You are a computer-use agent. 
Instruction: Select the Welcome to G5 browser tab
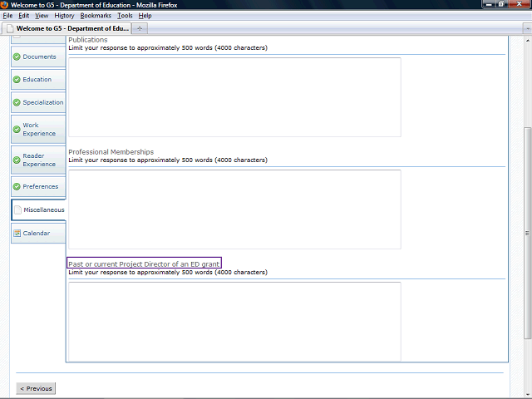pyautogui.click(x=66, y=28)
